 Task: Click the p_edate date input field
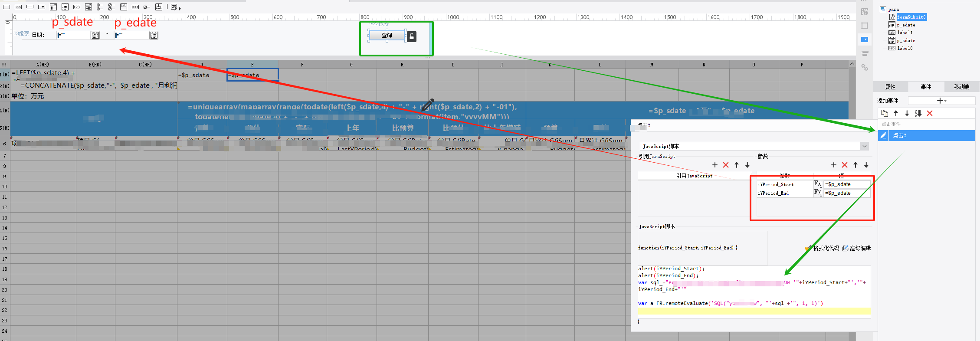click(132, 35)
